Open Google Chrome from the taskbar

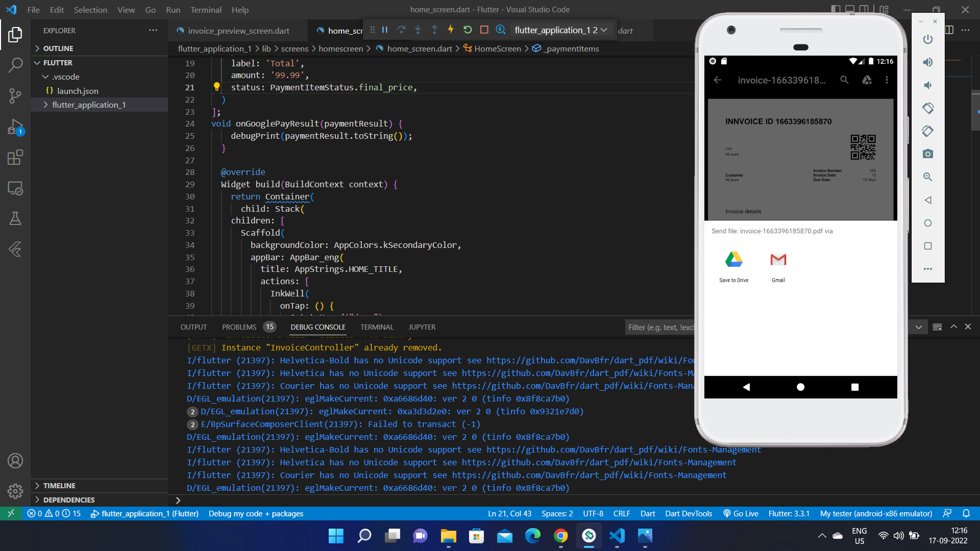561,536
